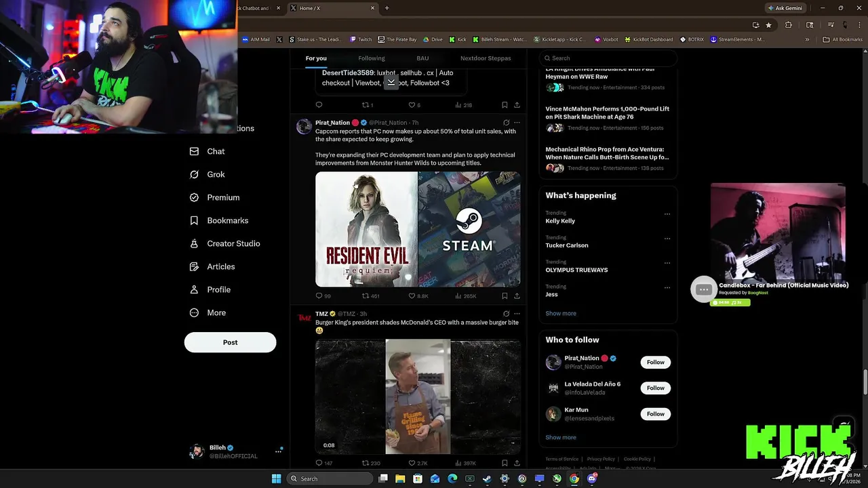Open Vince McMahon Pit Shark story
The height and width of the screenshot is (488, 868).
[608, 118]
